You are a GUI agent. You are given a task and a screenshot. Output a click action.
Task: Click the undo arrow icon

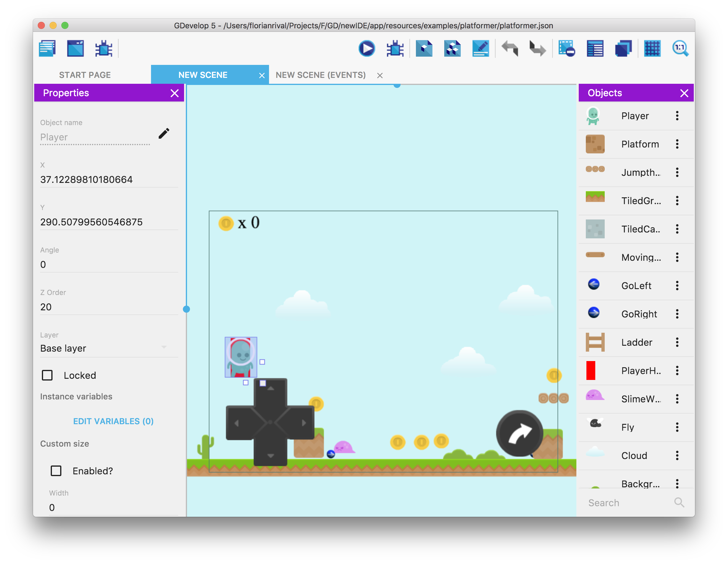(510, 49)
